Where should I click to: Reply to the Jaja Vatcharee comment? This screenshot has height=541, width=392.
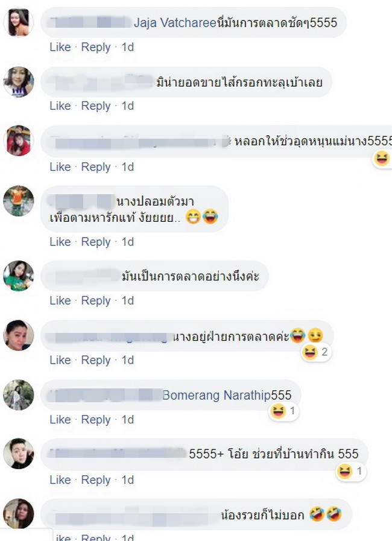point(95,47)
